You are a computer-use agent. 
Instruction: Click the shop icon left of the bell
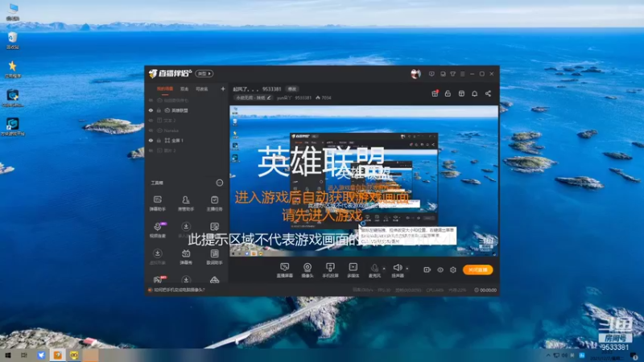tap(461, 93)
